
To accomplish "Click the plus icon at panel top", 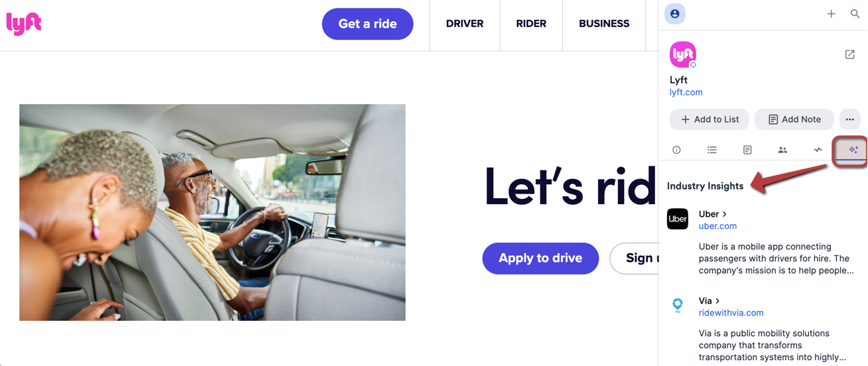I will click(831, 13).
